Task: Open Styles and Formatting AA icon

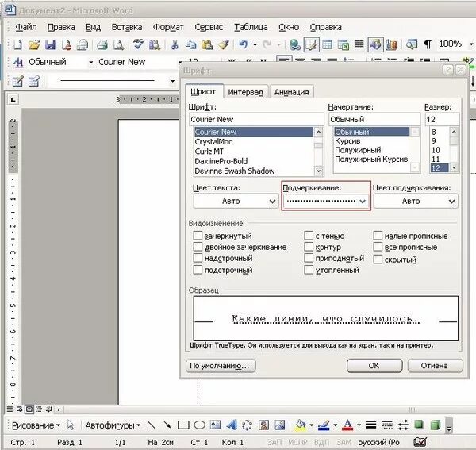Action: tap(18, 63)
